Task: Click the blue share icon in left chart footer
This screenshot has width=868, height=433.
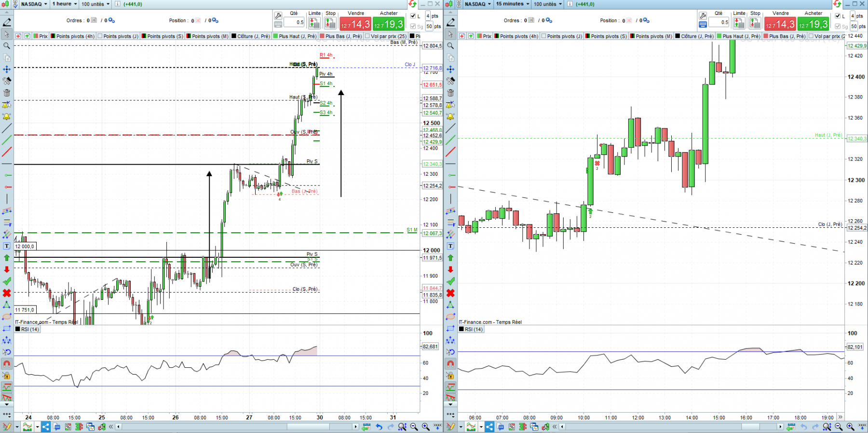Action: point(46,427)
